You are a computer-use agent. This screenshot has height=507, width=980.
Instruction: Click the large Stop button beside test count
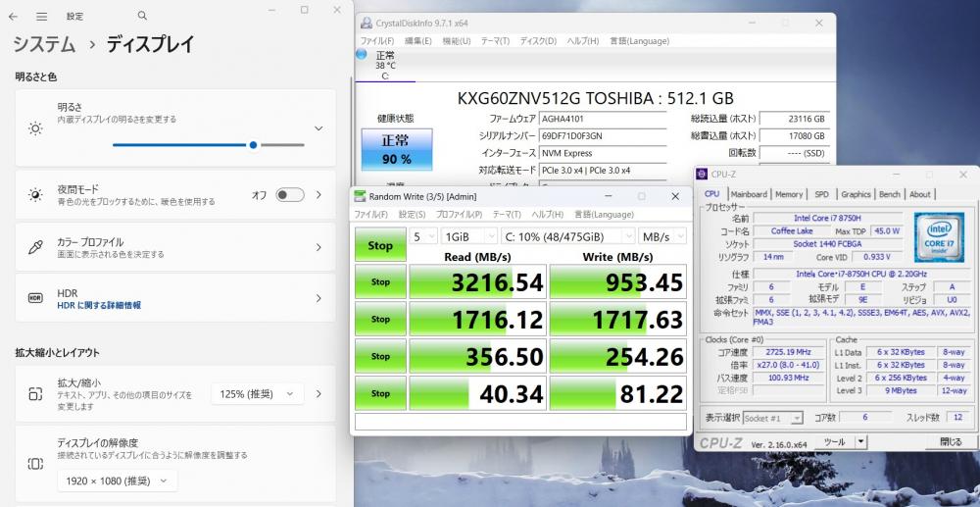coord(380,245)
